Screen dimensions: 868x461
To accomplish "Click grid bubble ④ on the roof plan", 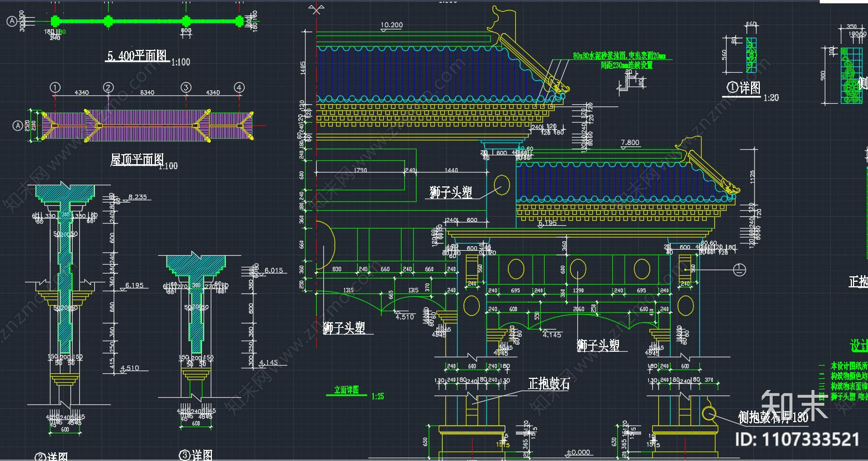I will (x=239, y=87).
